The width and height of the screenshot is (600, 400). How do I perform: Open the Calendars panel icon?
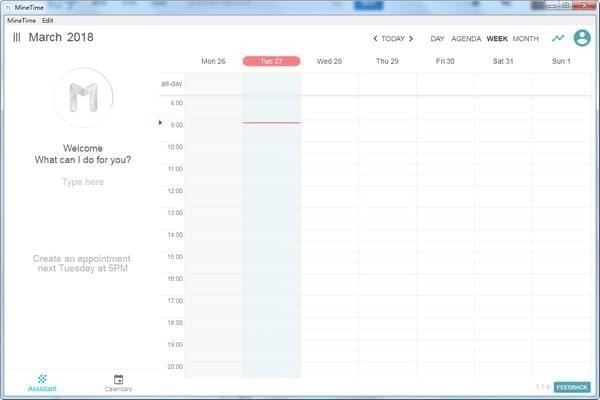tap(118, 382)
